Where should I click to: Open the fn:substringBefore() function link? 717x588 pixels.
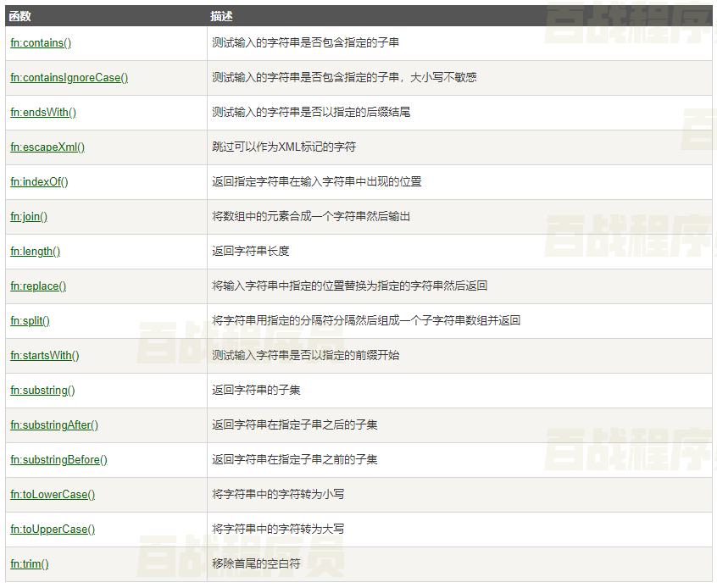coord(58,459)
